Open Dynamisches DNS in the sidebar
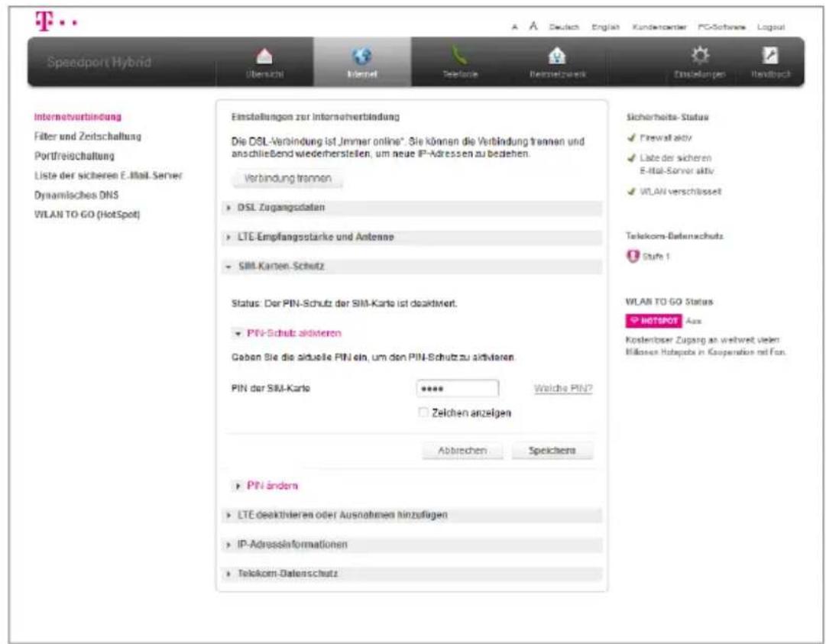826x644 pixels. (x=76, y=195)
